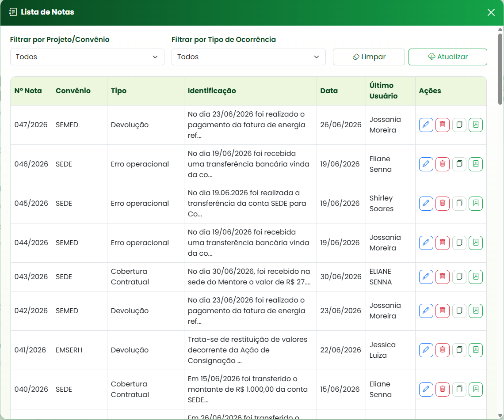Close the Lista de Notas dialog
The width and height of the screenshot is (504, 420).
(491, 12)
